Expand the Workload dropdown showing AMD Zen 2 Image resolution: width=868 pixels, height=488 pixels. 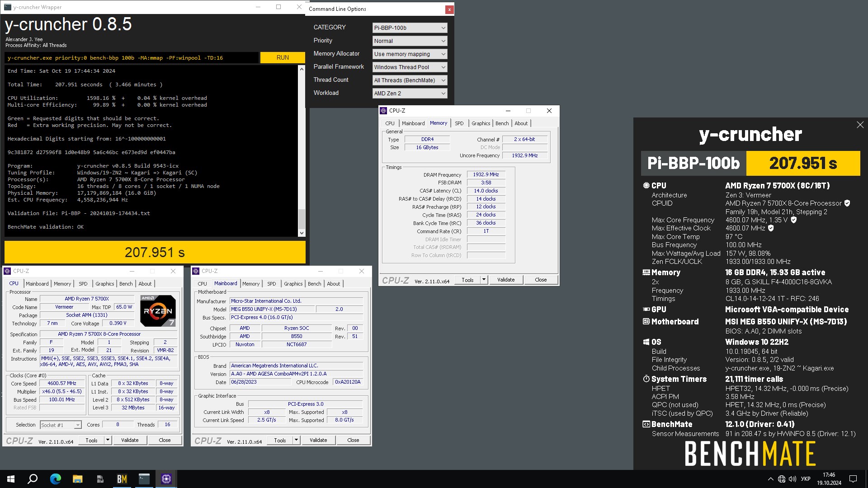410,94
